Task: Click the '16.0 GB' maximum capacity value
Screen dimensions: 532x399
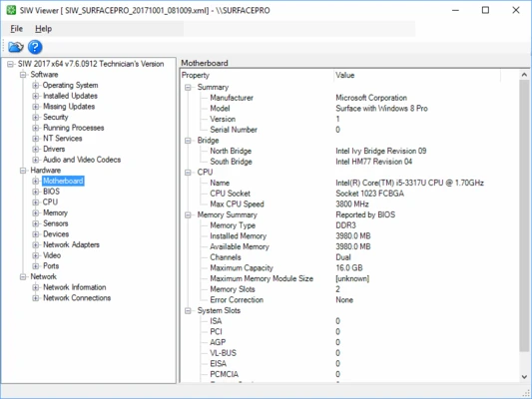Action: click(x=349, y=268)
